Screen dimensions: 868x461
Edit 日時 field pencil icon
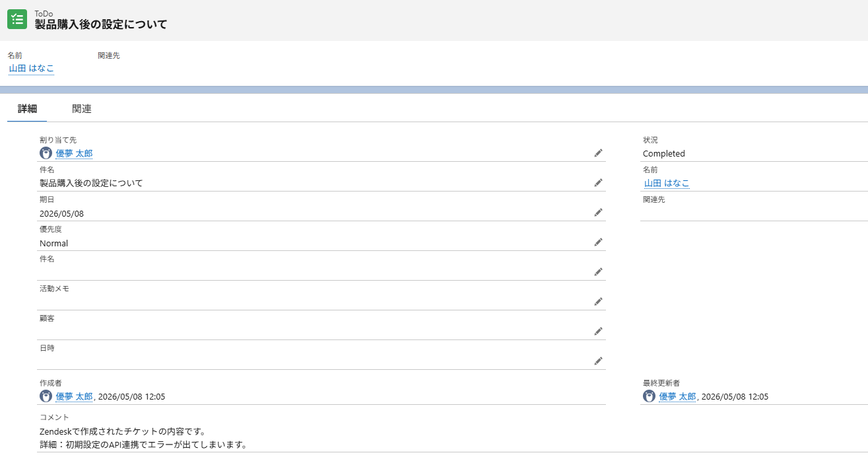point(598,361)
